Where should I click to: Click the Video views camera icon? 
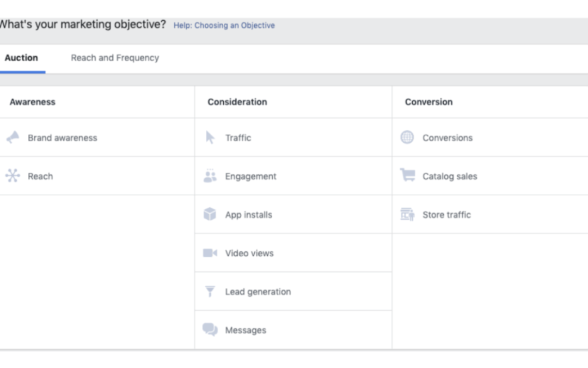tap(210, 253)
